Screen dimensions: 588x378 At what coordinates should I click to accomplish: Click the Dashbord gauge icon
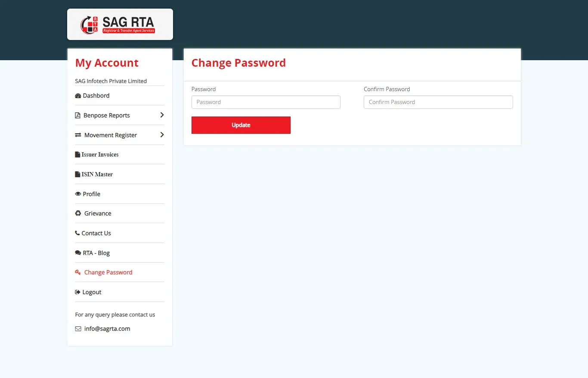coord(78,96)
